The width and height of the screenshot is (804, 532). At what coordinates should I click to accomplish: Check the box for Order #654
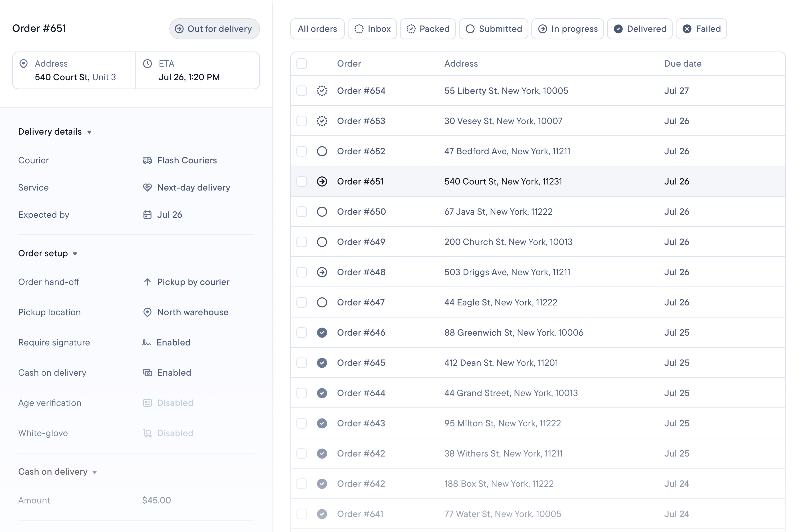301,91
